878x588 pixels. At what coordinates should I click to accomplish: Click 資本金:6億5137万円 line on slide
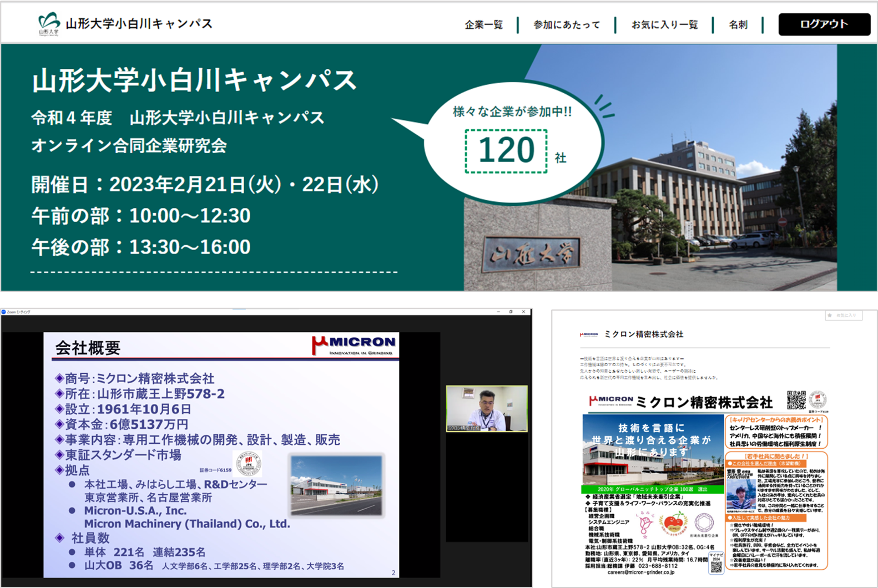[x=122, y=424]
